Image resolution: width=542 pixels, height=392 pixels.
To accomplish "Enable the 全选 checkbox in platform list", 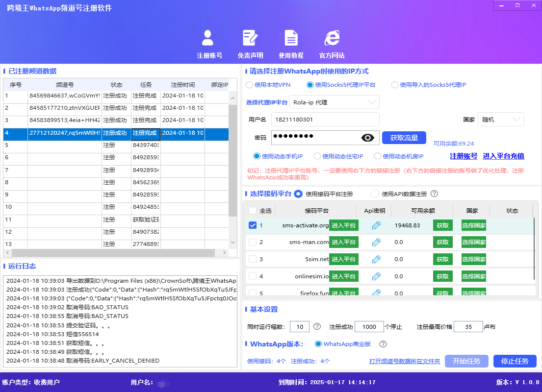I will 253,210.
